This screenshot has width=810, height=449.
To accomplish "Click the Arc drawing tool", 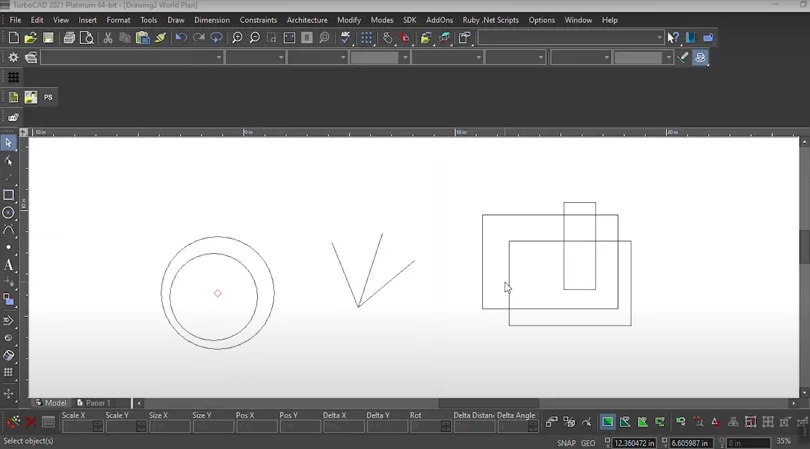I will pos(9,230).
